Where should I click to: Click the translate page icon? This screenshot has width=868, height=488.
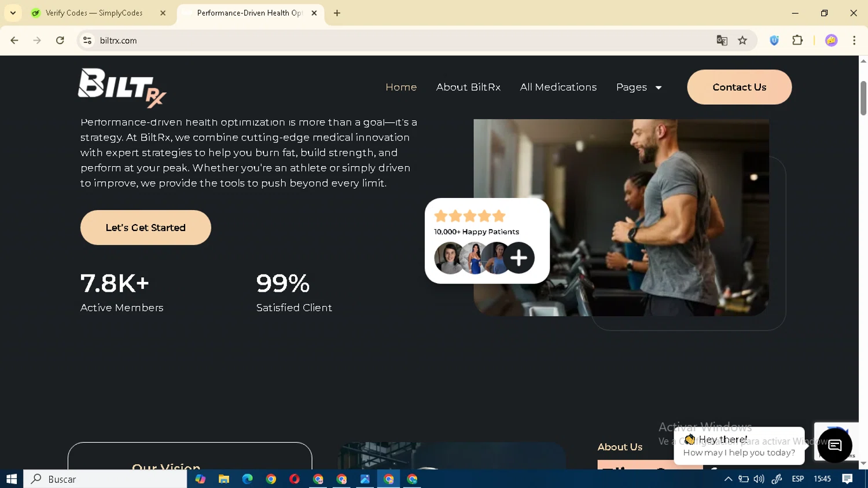tap(722, 41)
